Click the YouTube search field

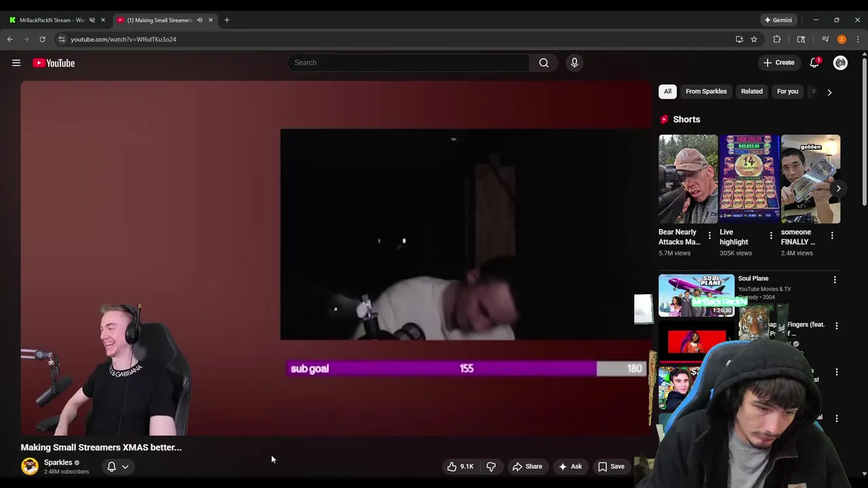point(410,62)
